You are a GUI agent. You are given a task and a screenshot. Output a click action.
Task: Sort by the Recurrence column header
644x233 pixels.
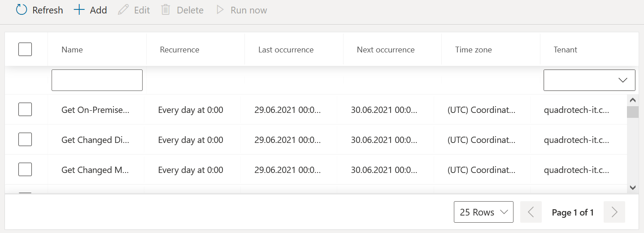[179, 50]
